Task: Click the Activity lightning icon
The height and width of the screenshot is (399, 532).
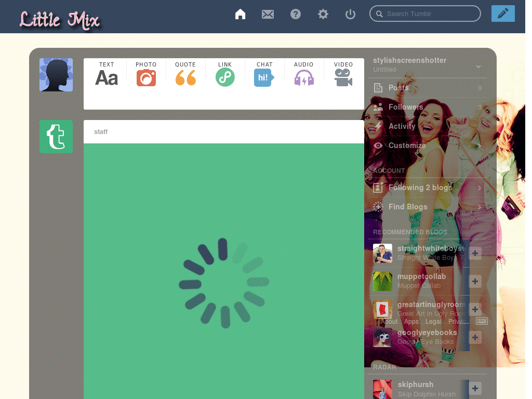Action: click(x=378, y=126)
